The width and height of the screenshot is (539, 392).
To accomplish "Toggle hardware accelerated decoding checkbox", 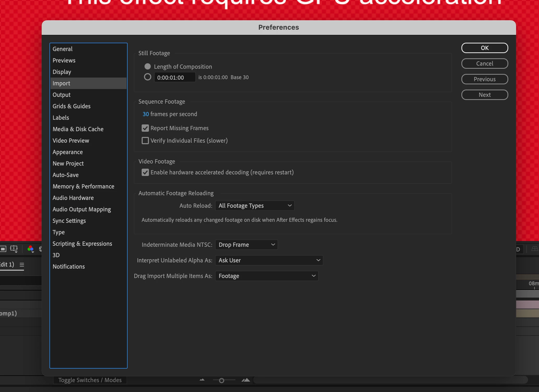I will coord(145,172).
